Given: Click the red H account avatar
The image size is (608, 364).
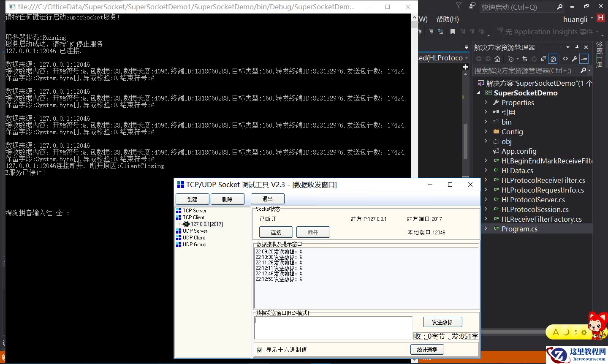Looking at the screenshot, I should coord(600,19).
